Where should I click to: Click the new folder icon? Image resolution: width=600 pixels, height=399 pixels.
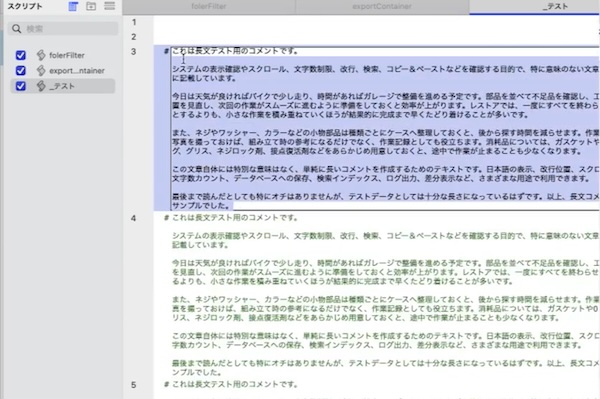click(91, 6)
